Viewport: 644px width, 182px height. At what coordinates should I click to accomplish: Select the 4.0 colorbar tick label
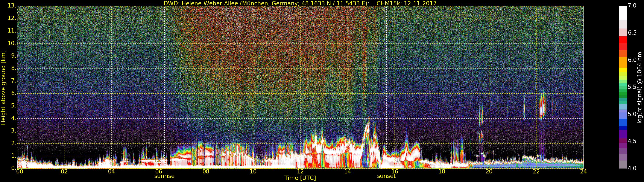tap(632, 168)
